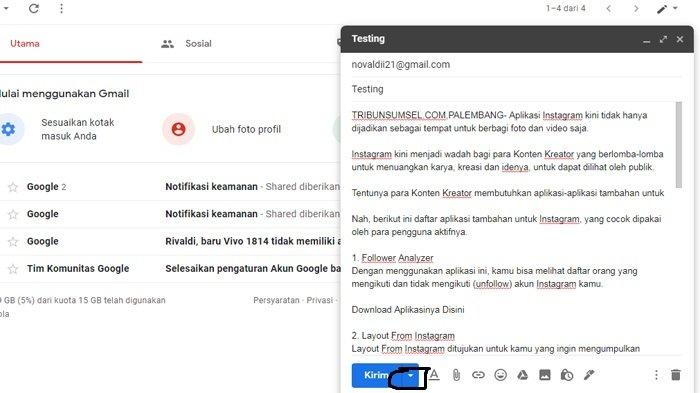Open compose more options three dots
The image size is (700, 393).
point(656,375)
